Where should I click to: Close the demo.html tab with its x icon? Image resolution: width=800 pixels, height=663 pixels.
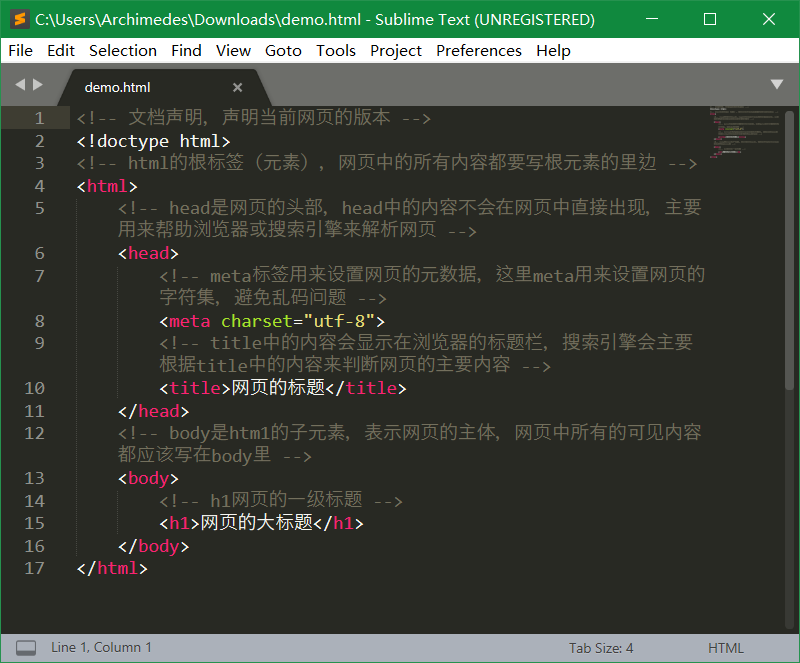(x=237, y=87)
